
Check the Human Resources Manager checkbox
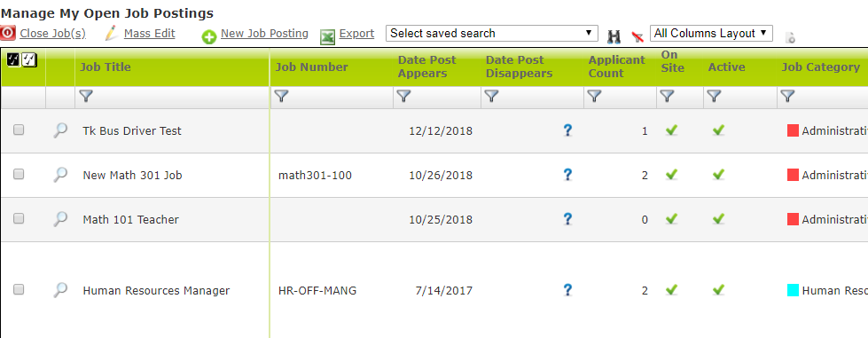[19, 289]
